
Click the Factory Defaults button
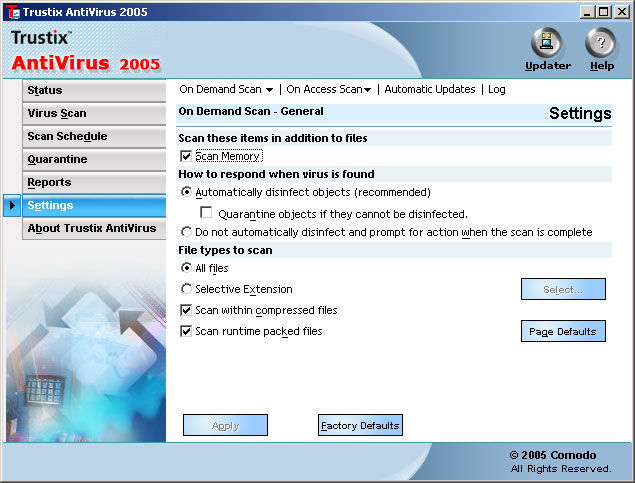tap(360, 425)
